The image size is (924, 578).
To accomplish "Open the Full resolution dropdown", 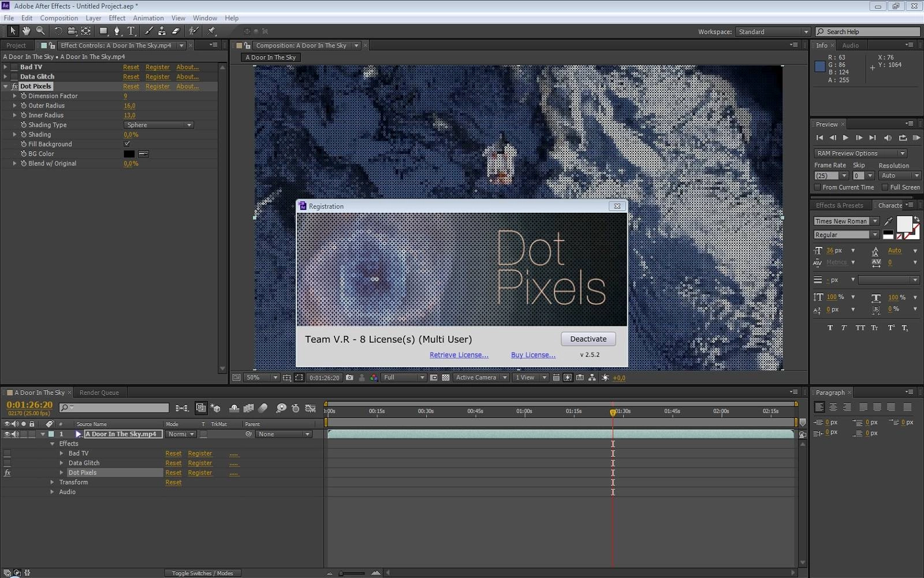I will tap(404, 377).
